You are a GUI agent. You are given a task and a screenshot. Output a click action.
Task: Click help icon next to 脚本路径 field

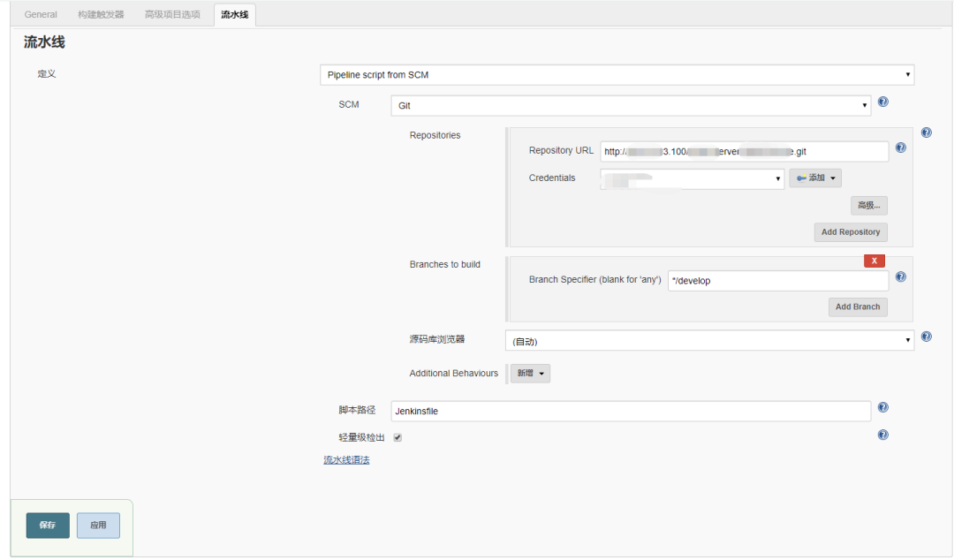(883, 408)
